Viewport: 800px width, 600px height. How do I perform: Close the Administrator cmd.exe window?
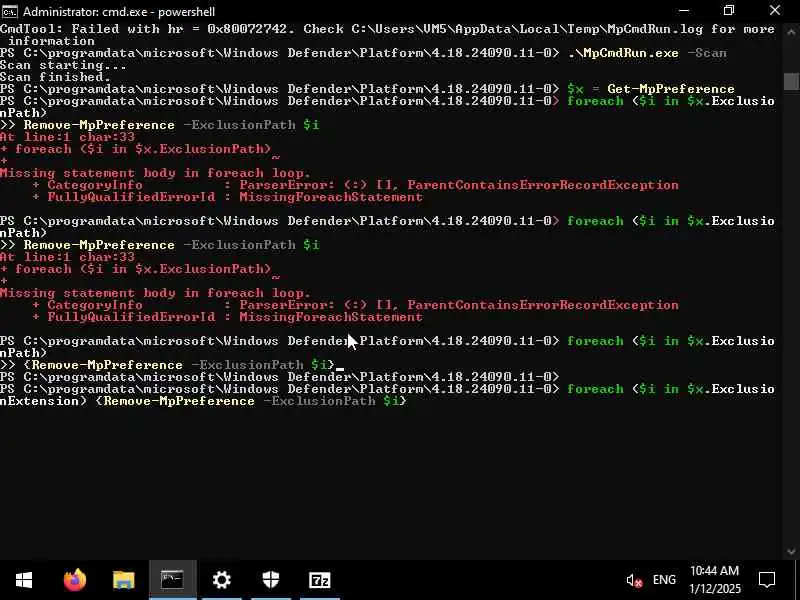(774, 11)
